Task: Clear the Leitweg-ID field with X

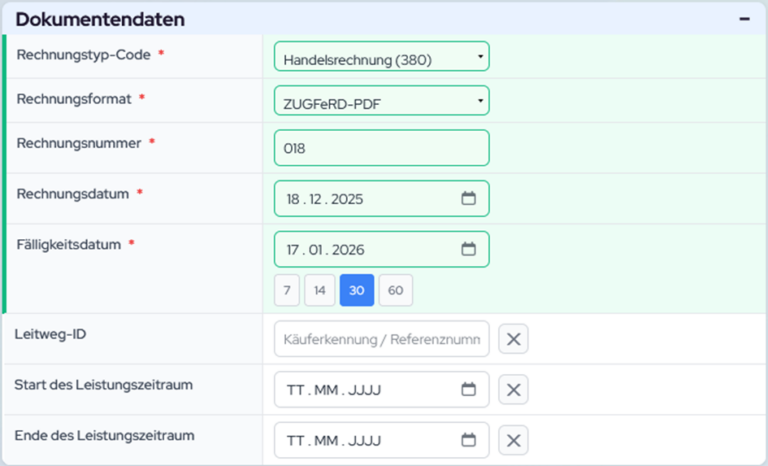Action: 513,339
